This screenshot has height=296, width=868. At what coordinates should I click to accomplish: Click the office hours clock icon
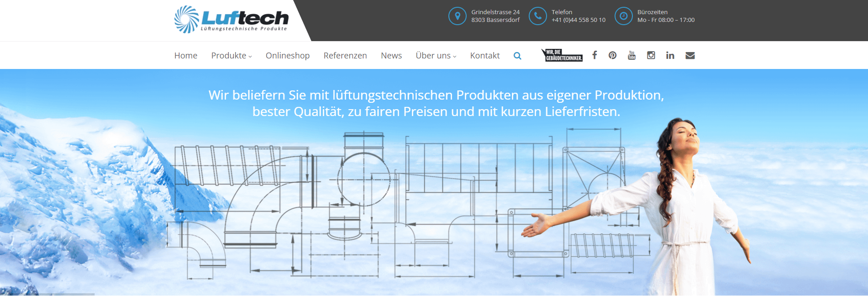[623, 16]
